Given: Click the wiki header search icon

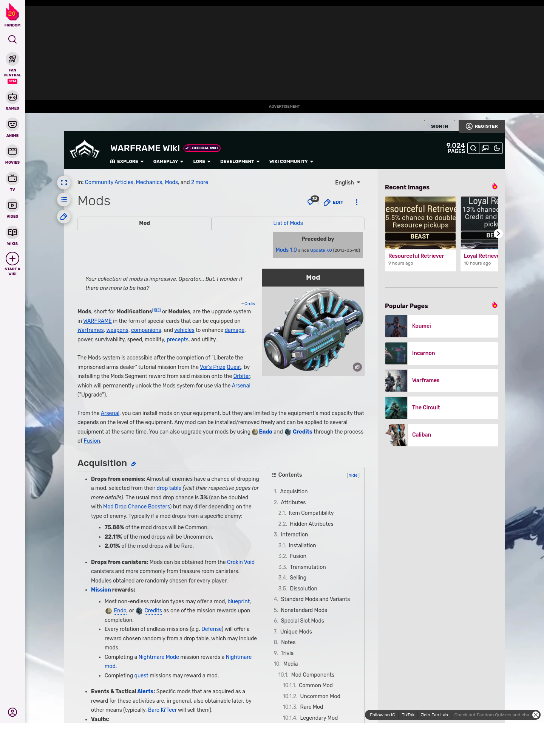Looking at the screenshot, I should (473, 148).
